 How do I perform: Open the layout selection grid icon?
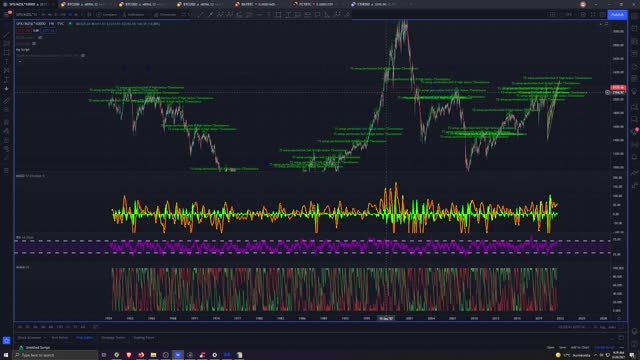tap(553, 15)
